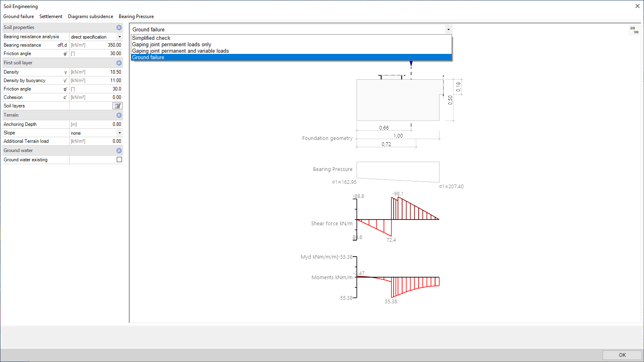
Task: Click the σ1=207.40 pressure value
Action: click(451, 187)
